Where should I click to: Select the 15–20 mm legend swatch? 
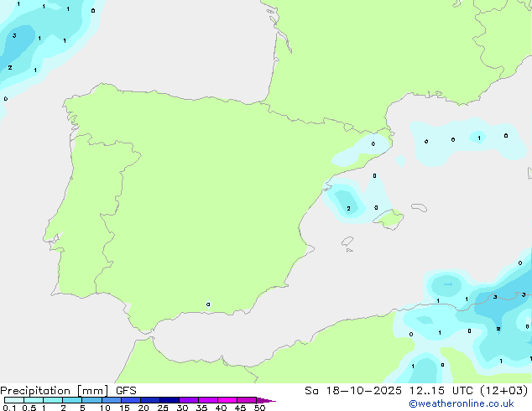[131, 400]
